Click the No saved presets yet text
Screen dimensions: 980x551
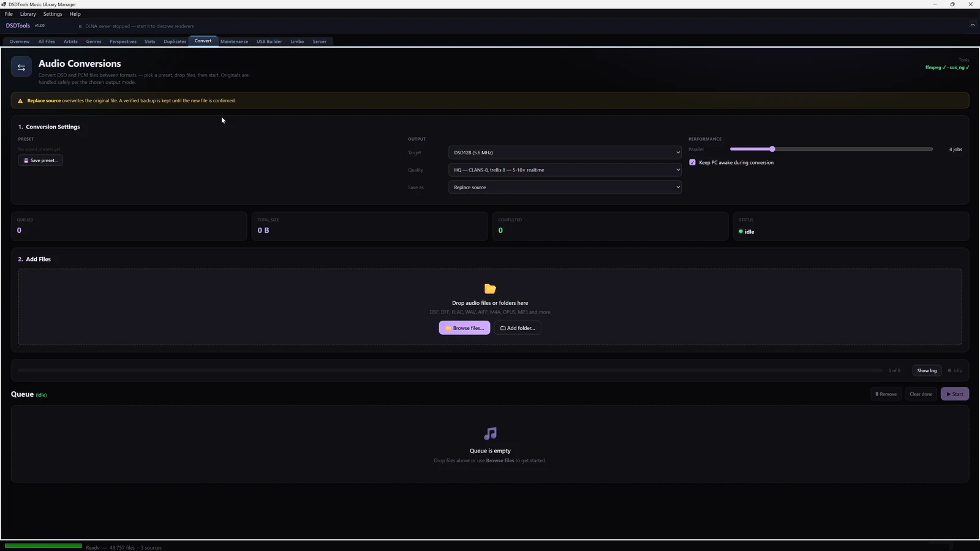click(39, 149)
